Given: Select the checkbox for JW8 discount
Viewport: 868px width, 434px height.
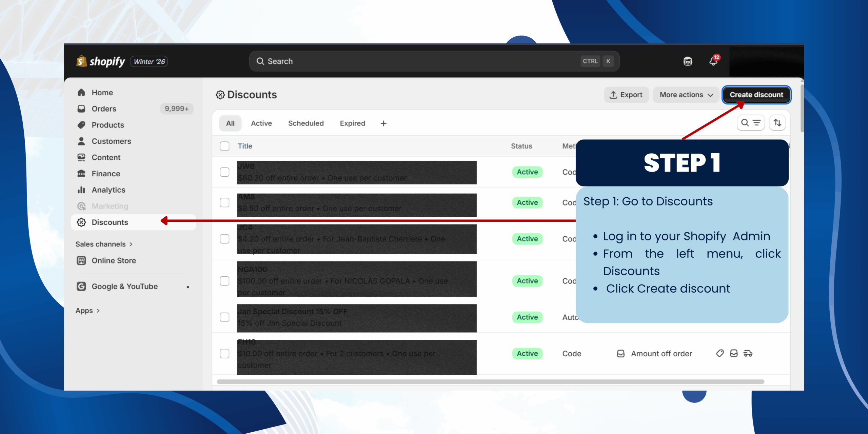Looking at the screenshot, I should pyautogui.click(x=224, y=172).
